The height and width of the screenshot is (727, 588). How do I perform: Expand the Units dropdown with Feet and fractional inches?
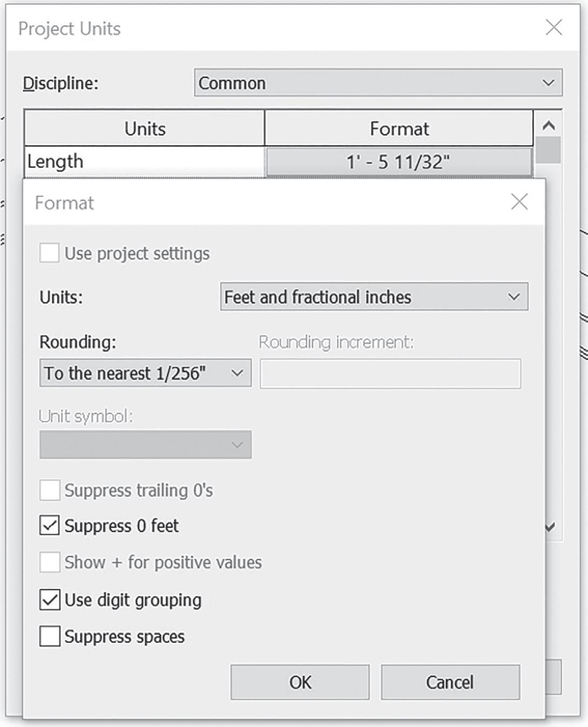click(x=374, y=297)
